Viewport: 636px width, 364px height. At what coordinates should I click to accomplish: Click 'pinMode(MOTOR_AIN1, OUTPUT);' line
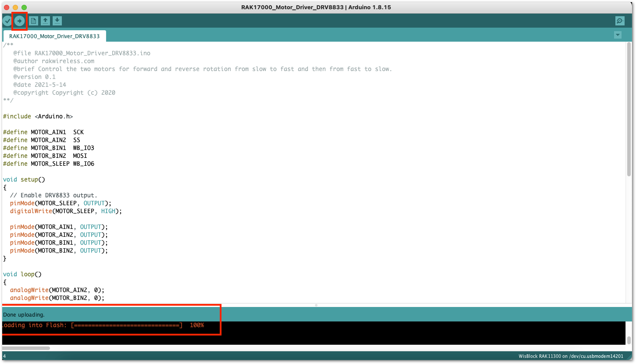[59, 227]
